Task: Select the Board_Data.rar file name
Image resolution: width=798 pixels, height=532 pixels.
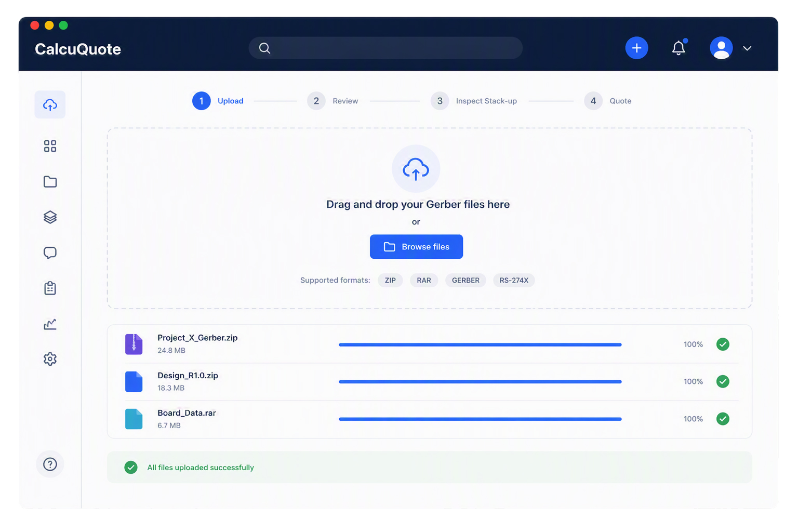Action: [187, 413]
